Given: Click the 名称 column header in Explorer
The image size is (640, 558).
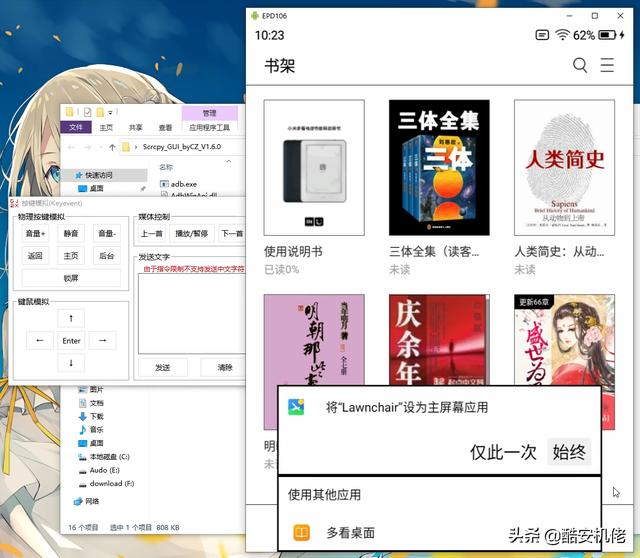Looking at the screenshot, I should click(x=166, y=167).
